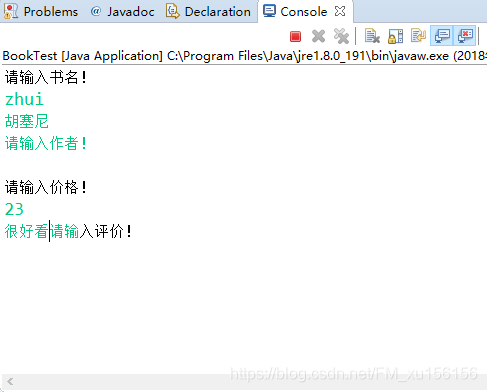Image resolution: width=487 pixels, height=392 pixels.
Task: Click the green input '23'
Action: pyautogui.click(x=14, y=209)
